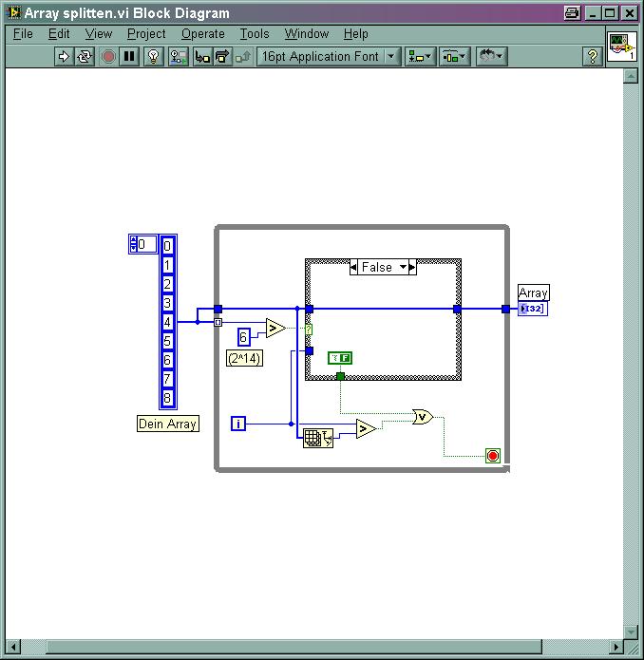The height and width of the screenshot is (660, 644).
Task: Select array element with value 0
Action: (167, 246)
